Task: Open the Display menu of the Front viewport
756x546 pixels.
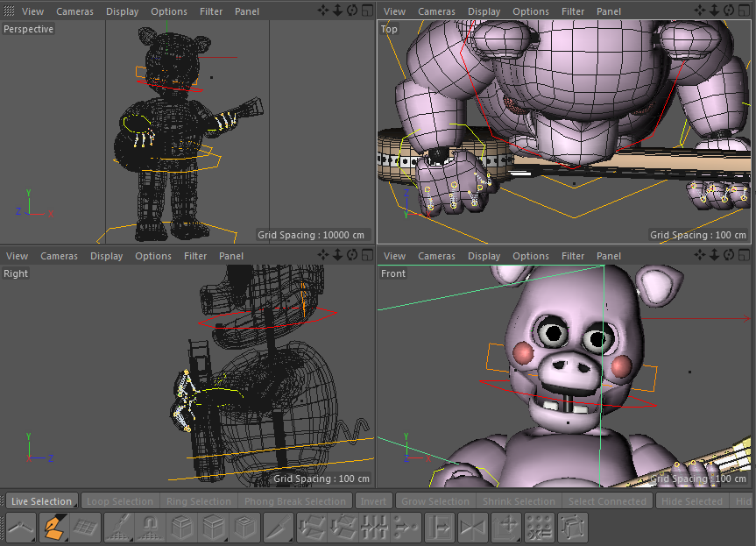Action: coord(484,256)
